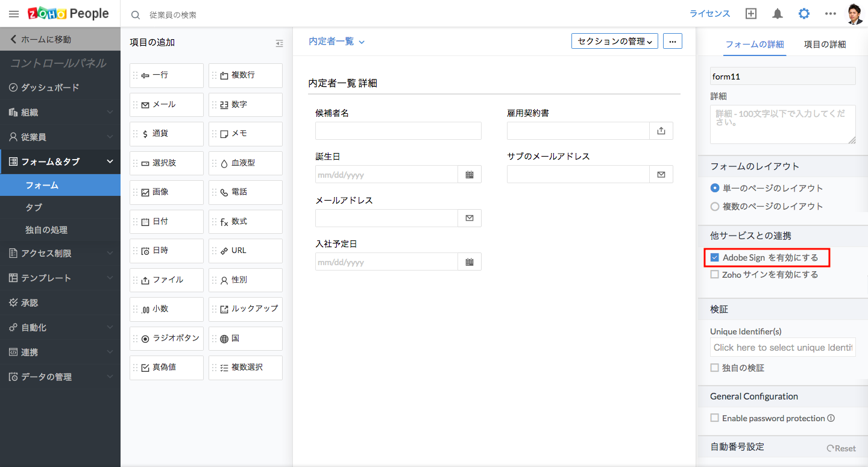Screen dimensions: 868x467
Task: Open the hamburger menu icon
Action: [14, 14]
